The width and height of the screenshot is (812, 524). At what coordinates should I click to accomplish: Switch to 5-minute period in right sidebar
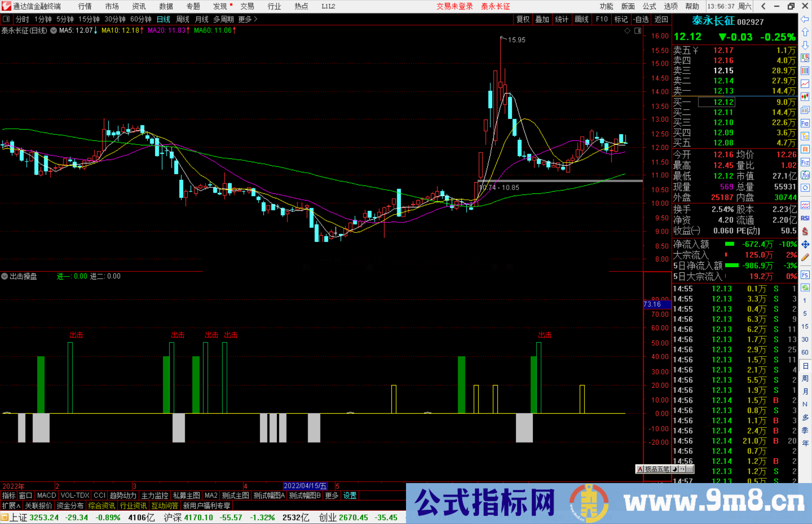pyautogui.click(x=805, y=313)
